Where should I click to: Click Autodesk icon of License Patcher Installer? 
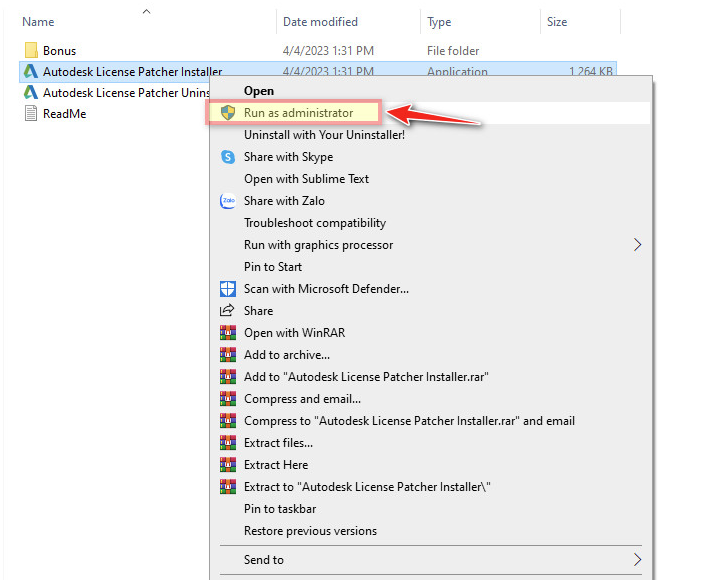coord(30,72)
